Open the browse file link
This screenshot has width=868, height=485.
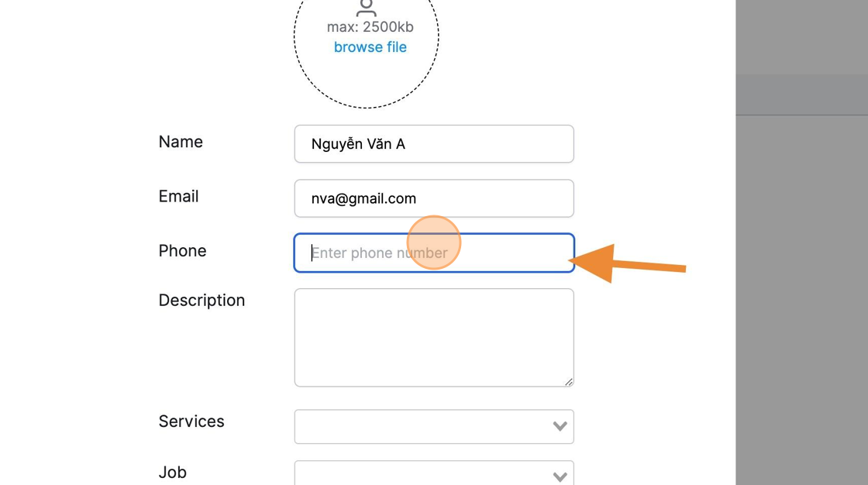tap(370, 47)
